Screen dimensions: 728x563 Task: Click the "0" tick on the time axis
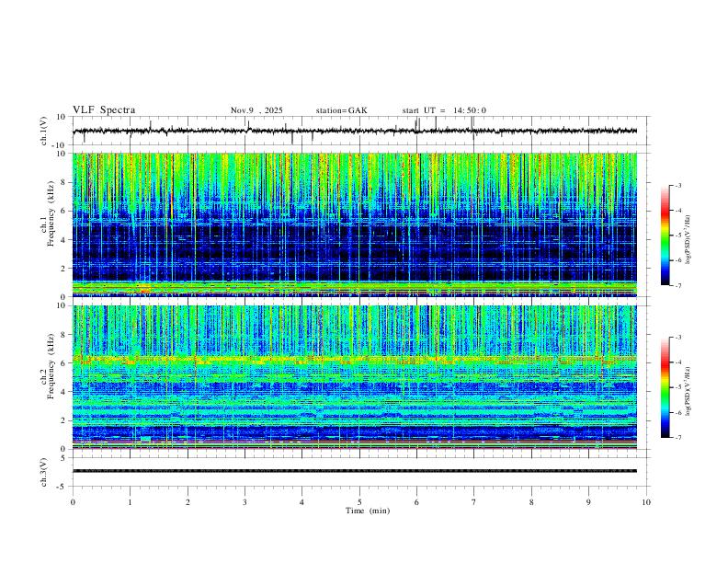pyautogui.click(x=73, y=502)
